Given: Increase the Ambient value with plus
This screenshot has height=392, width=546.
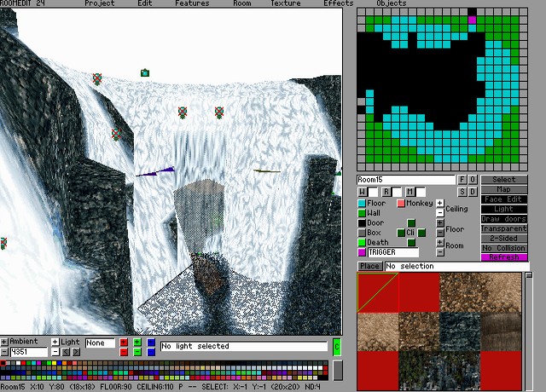Looking at the screenshot, I should click(x=4, y=343).
